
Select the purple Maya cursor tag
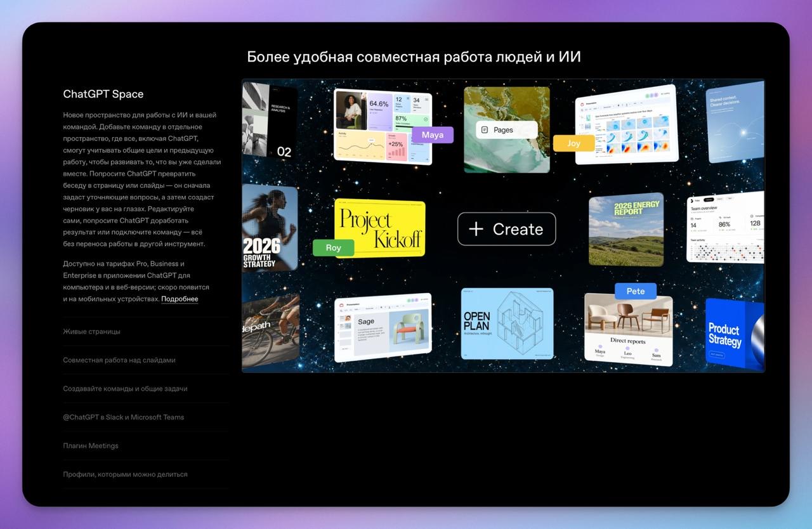(433, 135)
